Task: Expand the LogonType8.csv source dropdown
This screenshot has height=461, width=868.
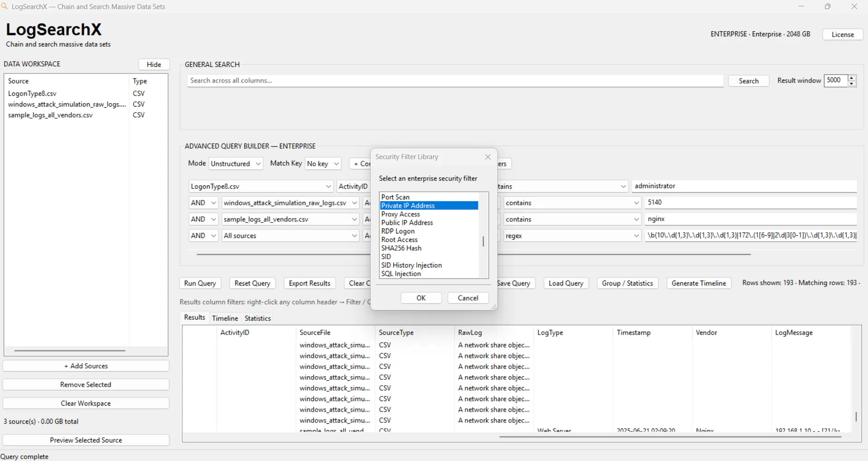Action: 261,186
